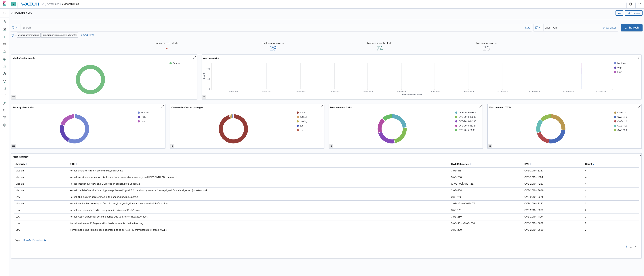Go to next page arrow in Alert summary

click(x=635, y=247)
